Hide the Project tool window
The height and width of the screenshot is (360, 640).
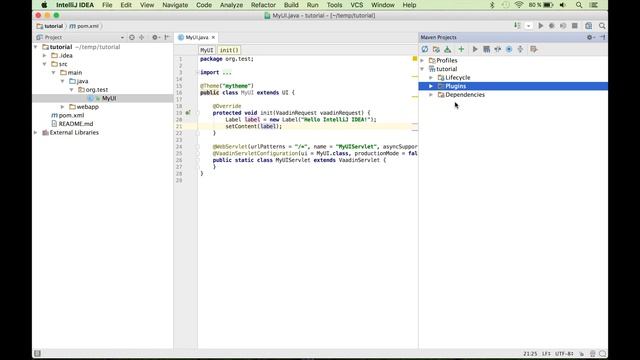[x=167, y=37]
